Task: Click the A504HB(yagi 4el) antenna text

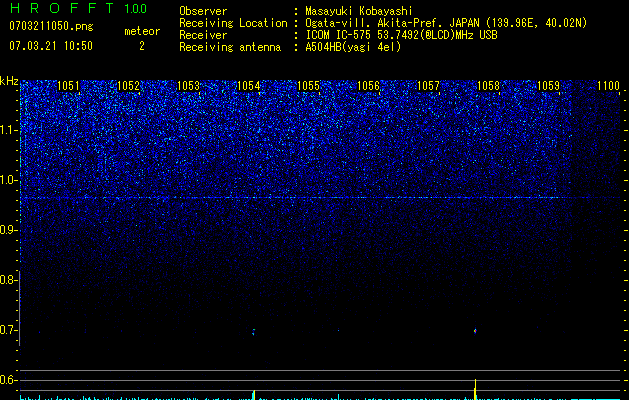Action: [353, 47]
